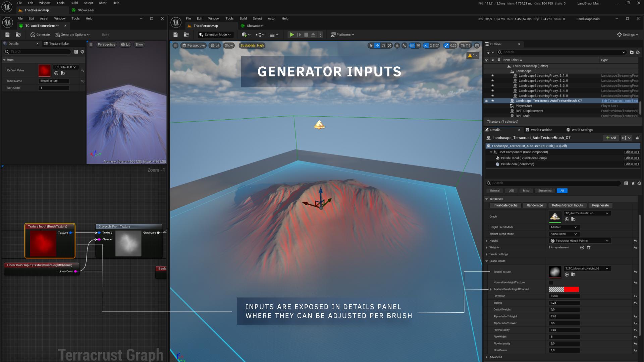
Task: Click the Randomize button
Action: coord(534,205)
